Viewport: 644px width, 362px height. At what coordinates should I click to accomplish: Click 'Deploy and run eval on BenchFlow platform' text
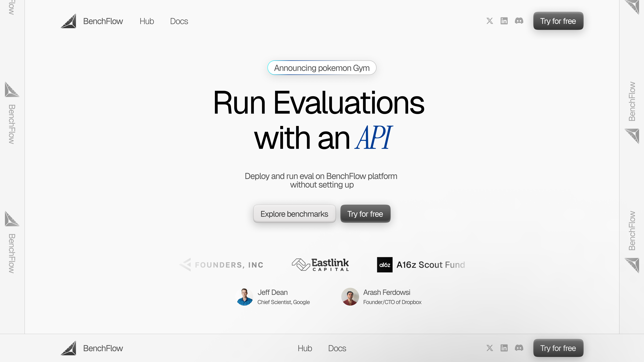point(321,176)
